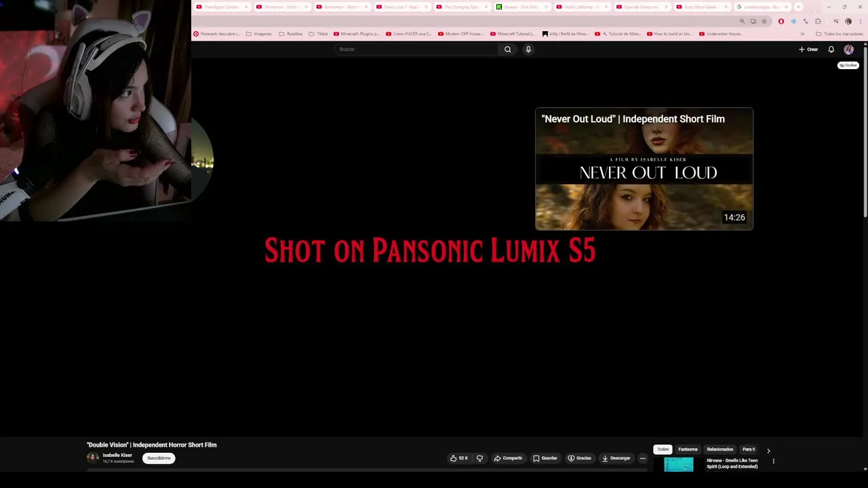Open Todos los marcadores folder
The width and height of the screenshot is (868, 488).
(x=840, y=34)
